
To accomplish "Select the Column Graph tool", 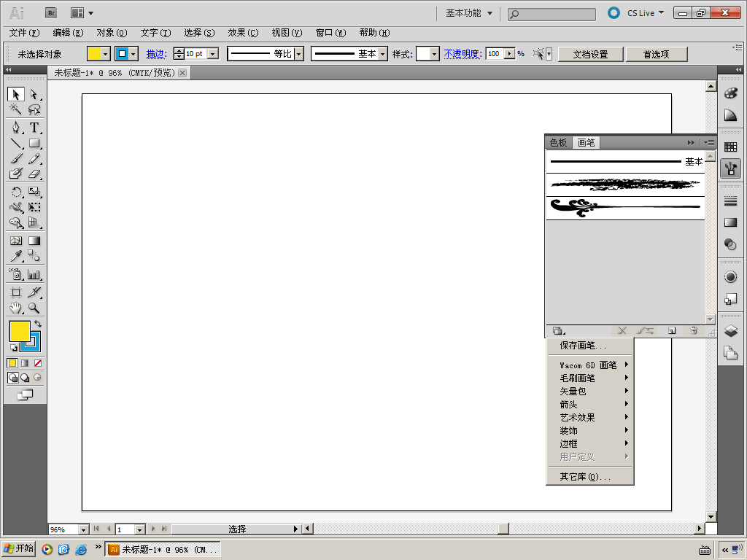I will [34, 274].
